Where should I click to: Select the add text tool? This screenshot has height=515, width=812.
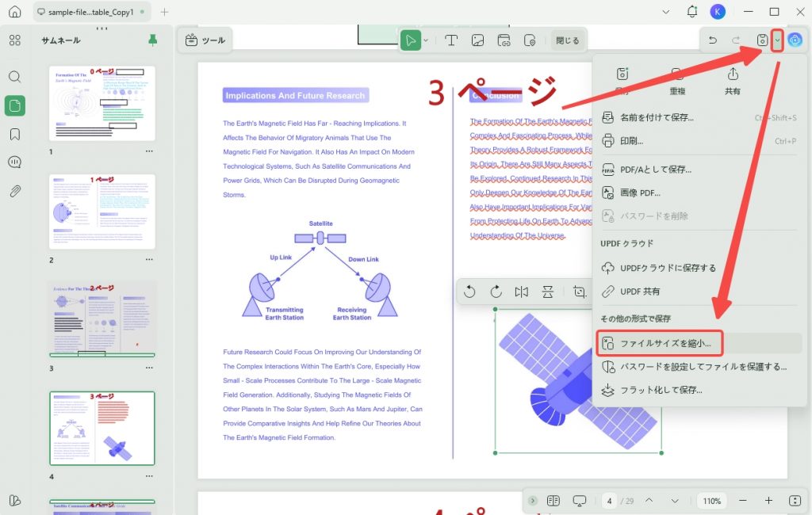coord(451,40)
